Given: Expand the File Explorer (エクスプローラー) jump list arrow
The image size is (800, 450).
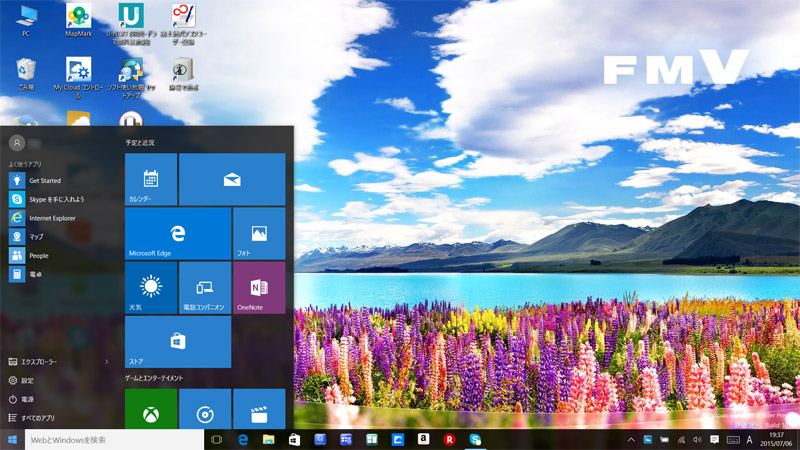Looking at the screenshot, I should tap(107, 361).
